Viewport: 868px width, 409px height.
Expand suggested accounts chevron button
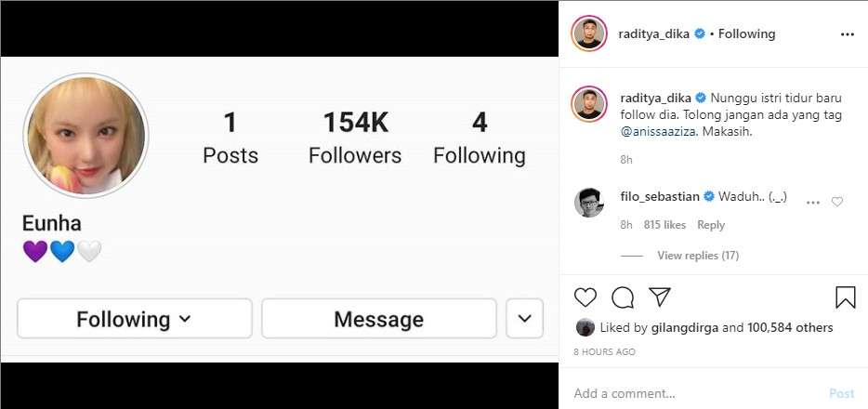point(524,319)
